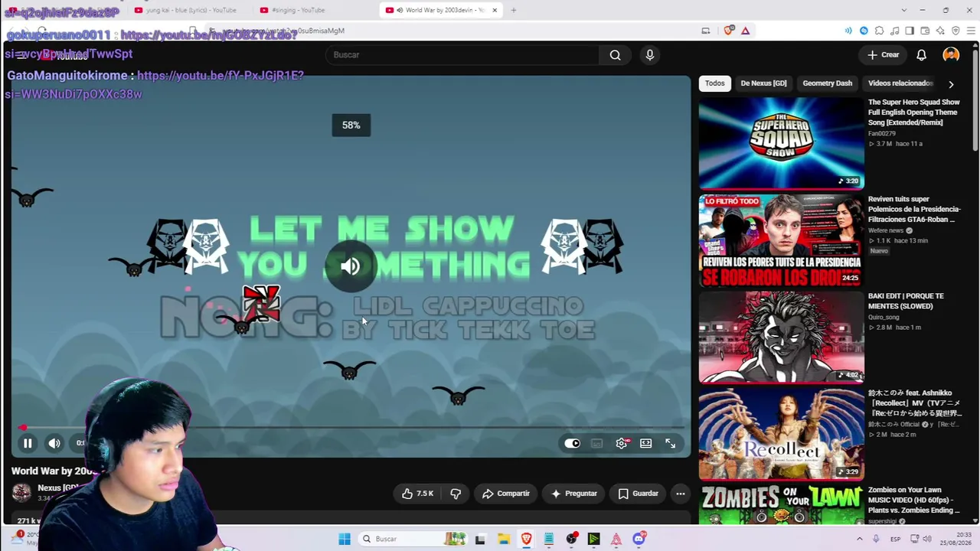Like the video with 7.5 K likes
The height and width of the screenshot is (551, 980).
point(417,494)
